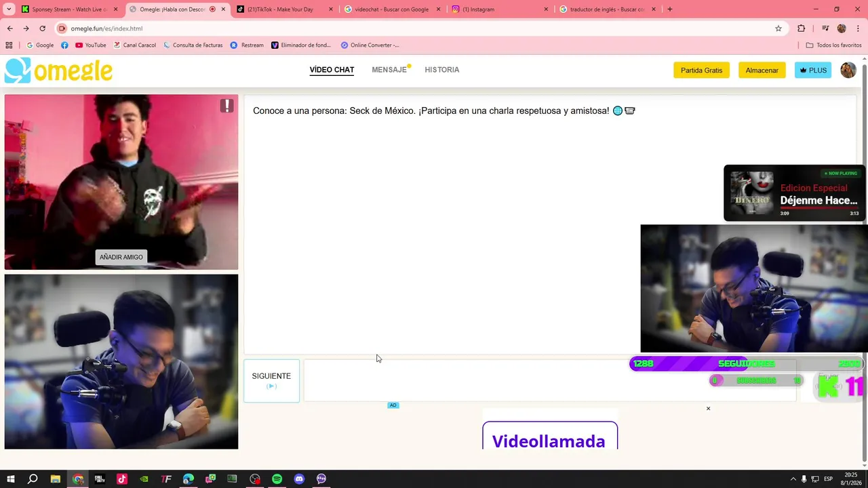Screen dimensions: 868x488
Task: Click the Videollamada ad banner
Action: coord(550,436)
